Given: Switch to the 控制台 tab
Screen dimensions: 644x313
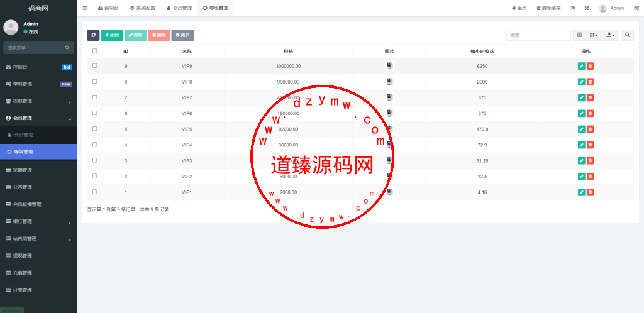Looking at the screenshot, I should pos(108,8).
